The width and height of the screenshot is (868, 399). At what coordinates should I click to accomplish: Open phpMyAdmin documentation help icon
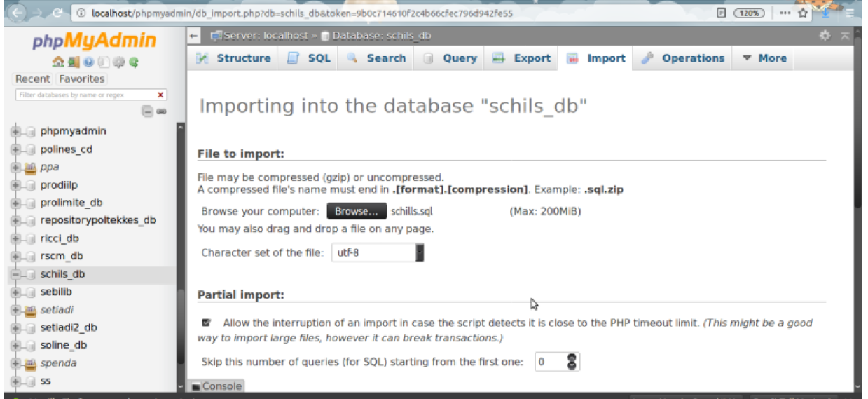(88, 62)
